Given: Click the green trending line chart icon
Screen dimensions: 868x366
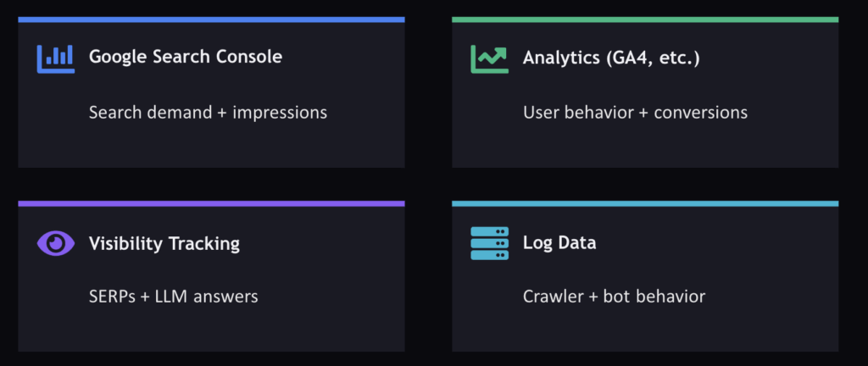Looking at the screenshot, I should tap(489, 58).
